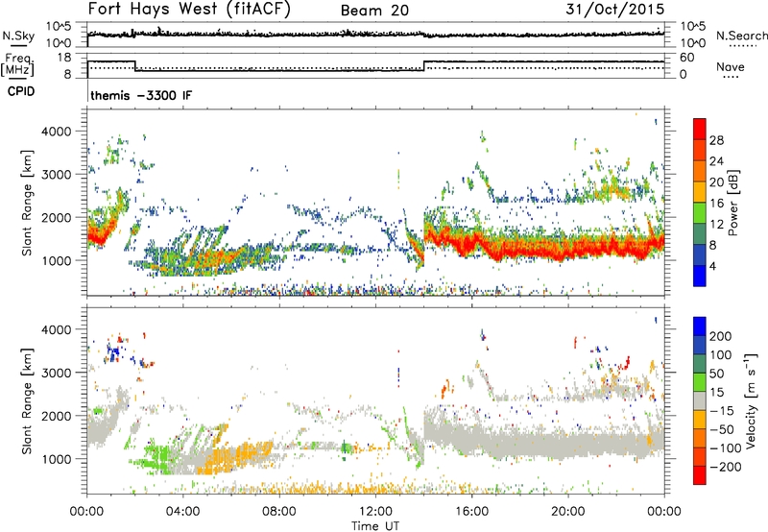
Task: Click the 'Fort Hays West (fitACF)' title
Action: point(189,9)
